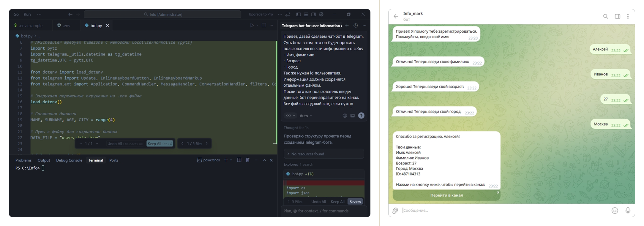644x226 pixels.
Task: Focus the Telegram message input field
Action: [502, 211]
